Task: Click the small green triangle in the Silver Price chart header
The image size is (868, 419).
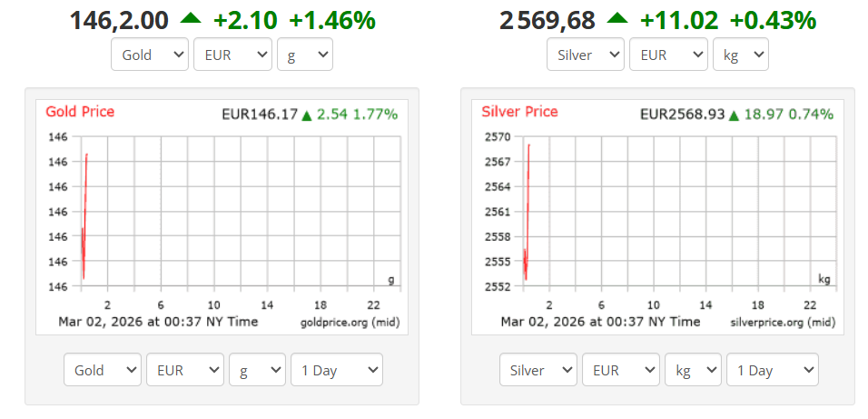Action: tap(734, 115)
